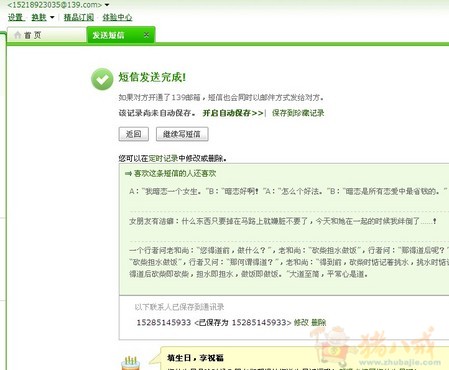This screenshot has height=370, width=449.
Task: Click 删除 next to contact 15285145933
Action: [318, 322]
